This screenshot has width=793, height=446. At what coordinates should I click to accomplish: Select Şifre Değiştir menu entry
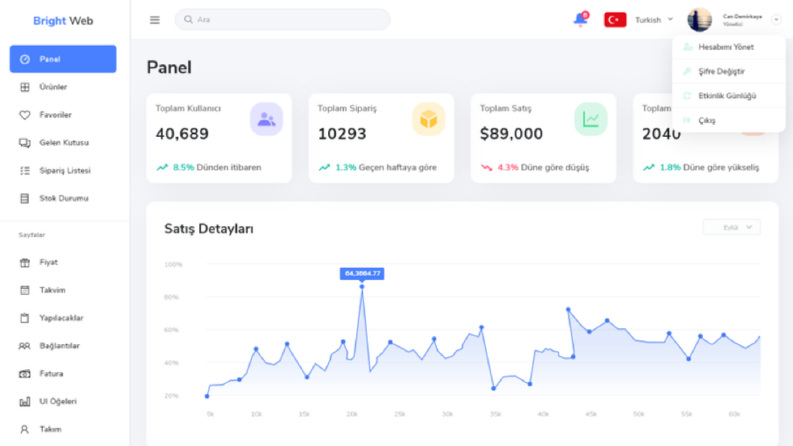click(729, 71)
